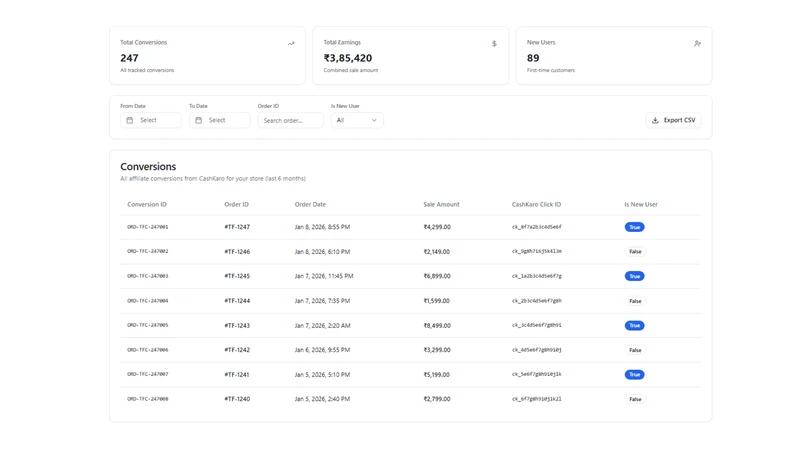Click the sale amount ₹2,149.00

click(437, 252)
